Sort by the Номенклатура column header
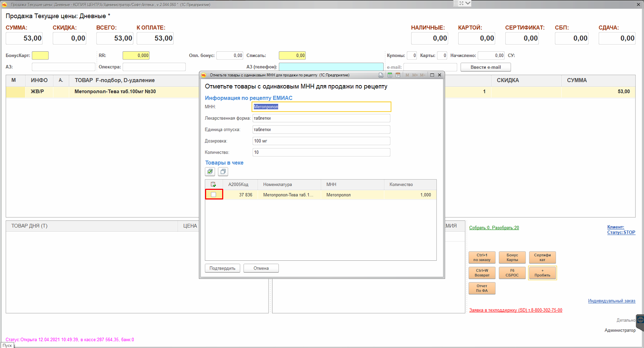Image resolution: width=644 pixels, height=348 pixels. pyautogui.click(x=277, y=185)
